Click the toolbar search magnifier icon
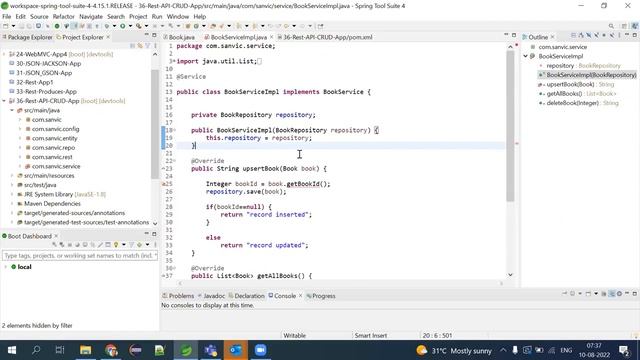This screenshot has width=640, height=360. tap(611, 26)
